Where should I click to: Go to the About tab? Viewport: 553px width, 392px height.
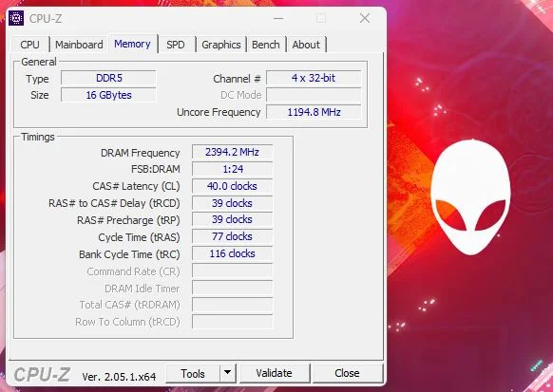pyautogui.click(x=306, y=45)
